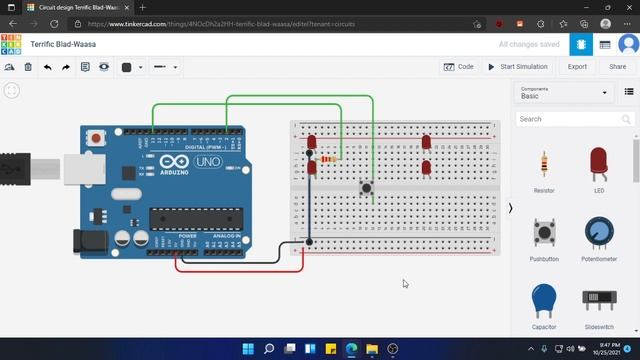640x360 pixels.
Task: Click the search magnifier icon
Action: (x=626, y=119)
